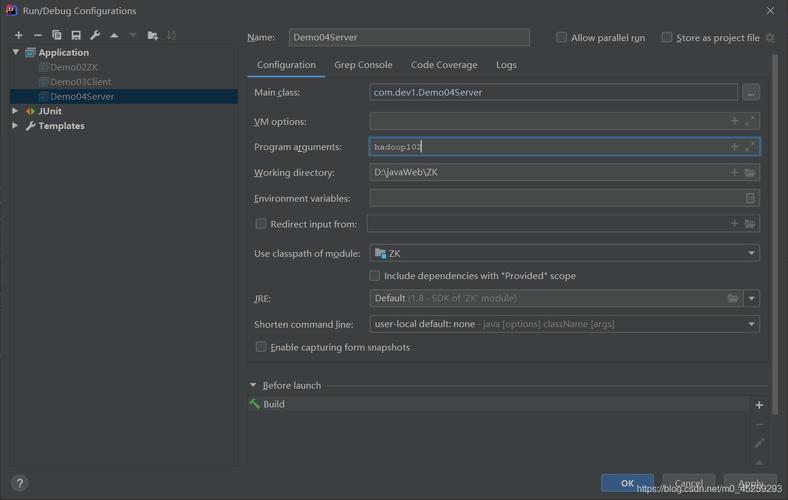This screenshot has height=500, width=788.
Task: Collapse the Before launch section
Action: [253, 385]
